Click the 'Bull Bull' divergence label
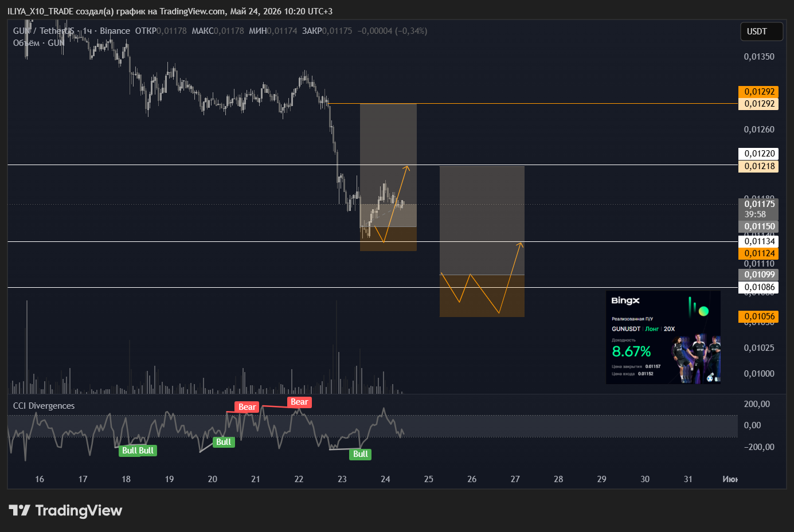This screenshot has height=532, width=794. (138, 451)
